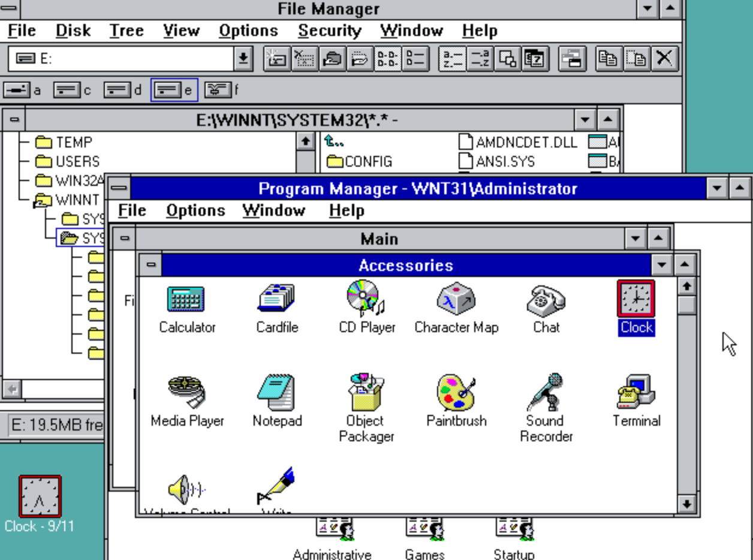The width and height of the screenshot is (753, 560).
Task: Open Program Manager's Options menu
Action: [195, 210]
